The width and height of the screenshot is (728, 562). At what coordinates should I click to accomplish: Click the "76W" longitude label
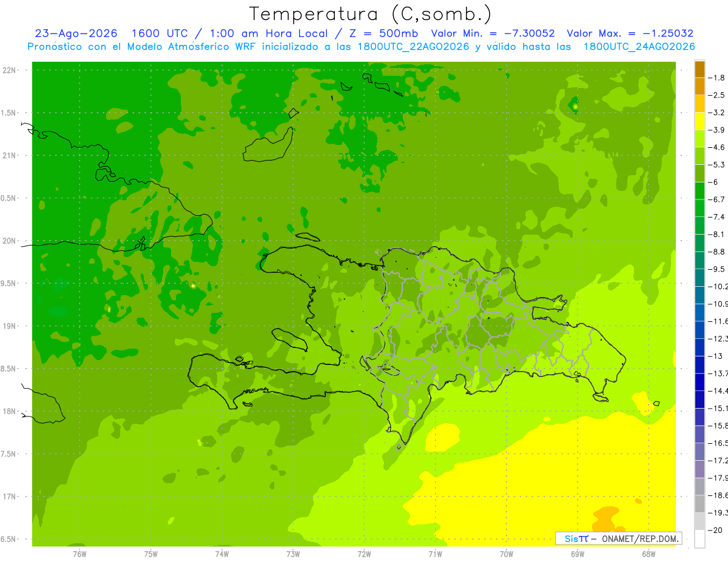coord(79,554)
